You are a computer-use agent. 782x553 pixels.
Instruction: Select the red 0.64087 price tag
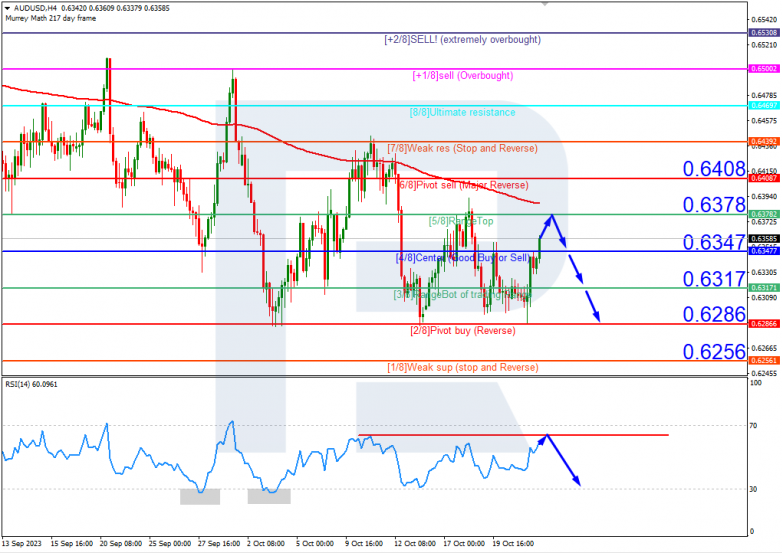[764, 178]
